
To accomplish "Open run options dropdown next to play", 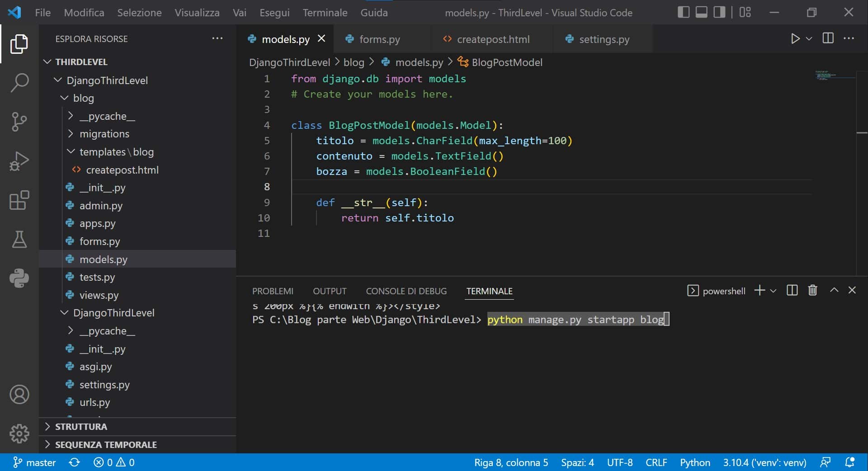I will [x=809, y=39].
